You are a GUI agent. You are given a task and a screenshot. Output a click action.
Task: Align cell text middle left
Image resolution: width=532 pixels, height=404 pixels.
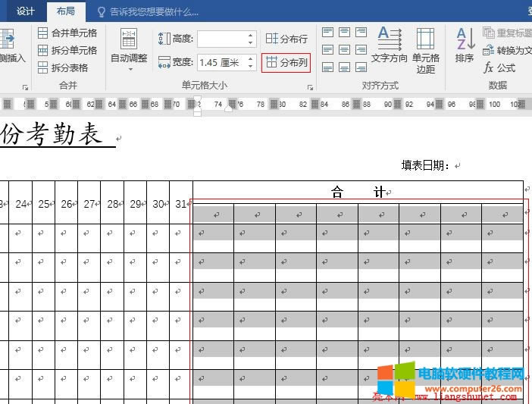(327, 50)
